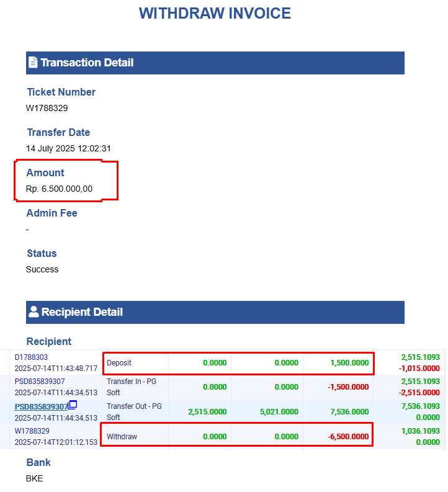
Task: Click the copy icon next to underlined PSD835839307
Action: [x=73, y=405]
